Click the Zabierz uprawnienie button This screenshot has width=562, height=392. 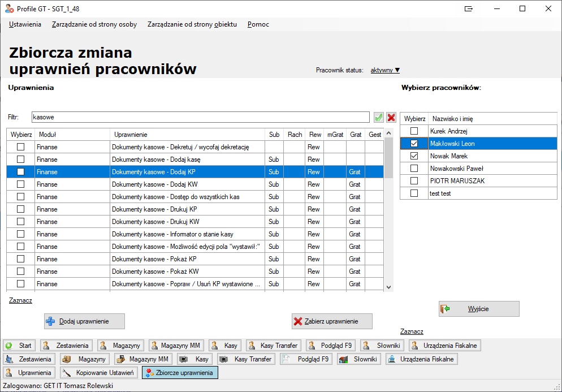[332, 321]
